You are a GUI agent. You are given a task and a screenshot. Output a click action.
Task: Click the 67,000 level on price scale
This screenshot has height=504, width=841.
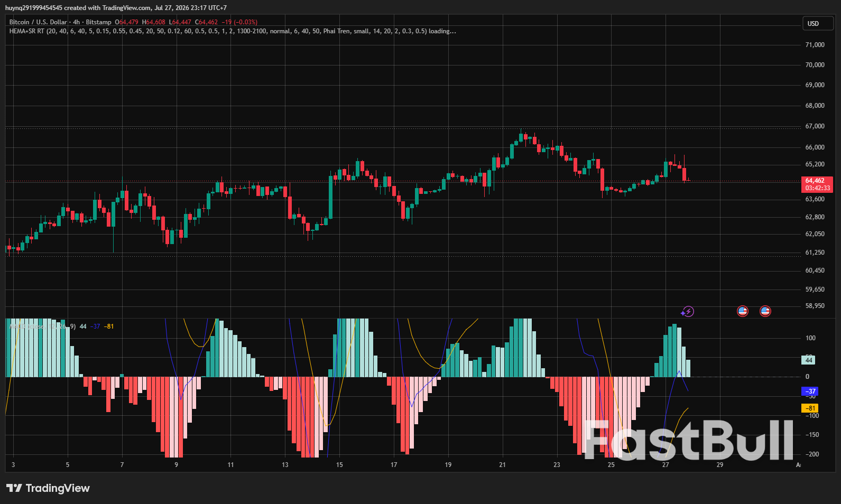pos(815,126)
